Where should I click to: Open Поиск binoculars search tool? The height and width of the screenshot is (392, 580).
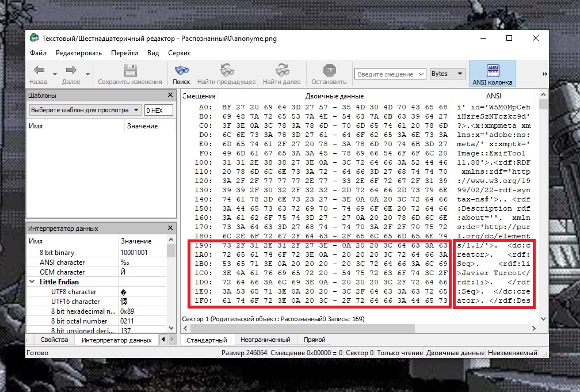[x=182, y=70]
